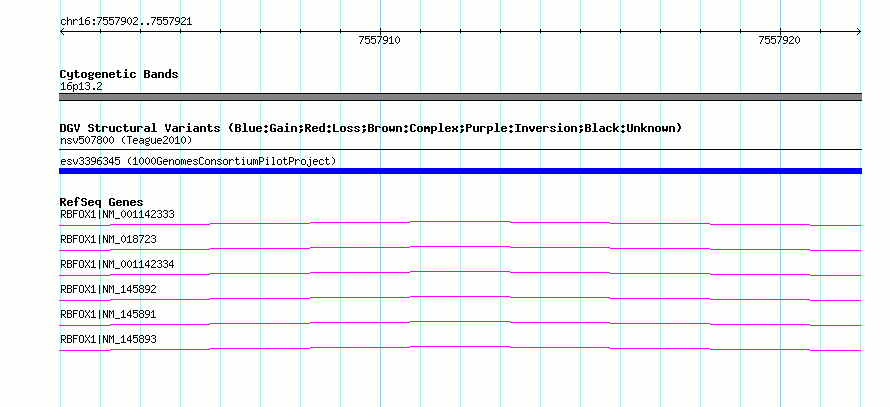
Task: Click the chr16:7557902..7557921 region label
Action: (126, 22)
